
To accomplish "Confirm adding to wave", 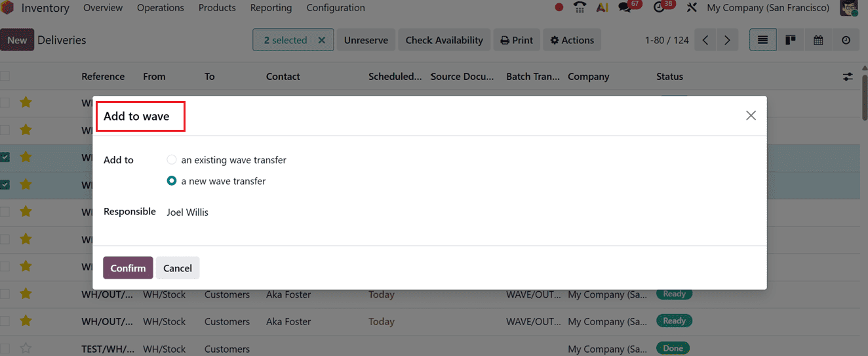I will [128, 267].
